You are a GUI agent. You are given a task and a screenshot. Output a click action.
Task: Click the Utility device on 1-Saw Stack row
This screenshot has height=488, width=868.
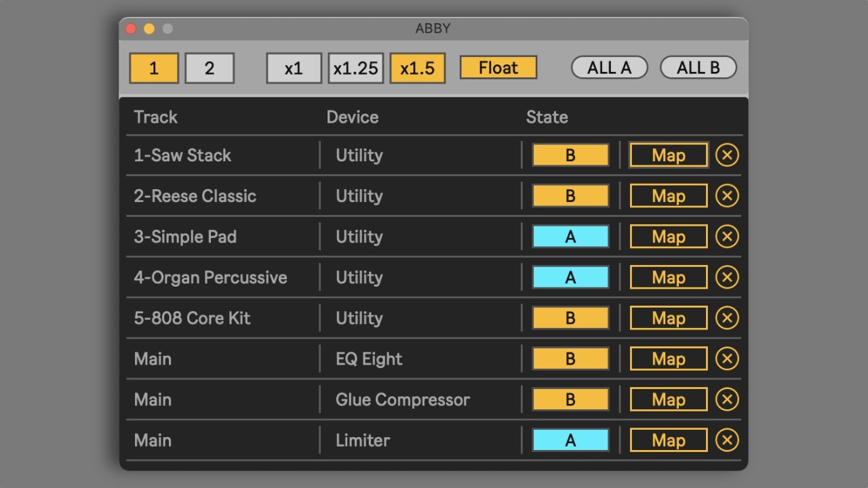359,155
